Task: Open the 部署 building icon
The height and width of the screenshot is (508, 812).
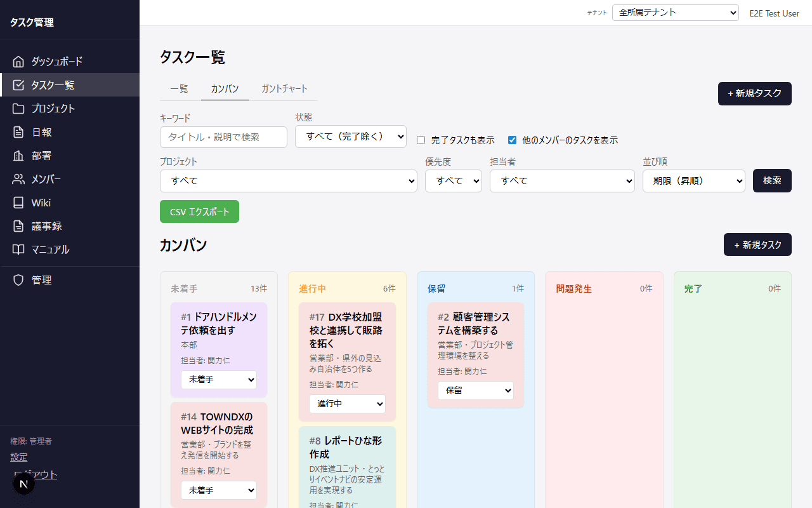Action: click(x=18, y=155)
